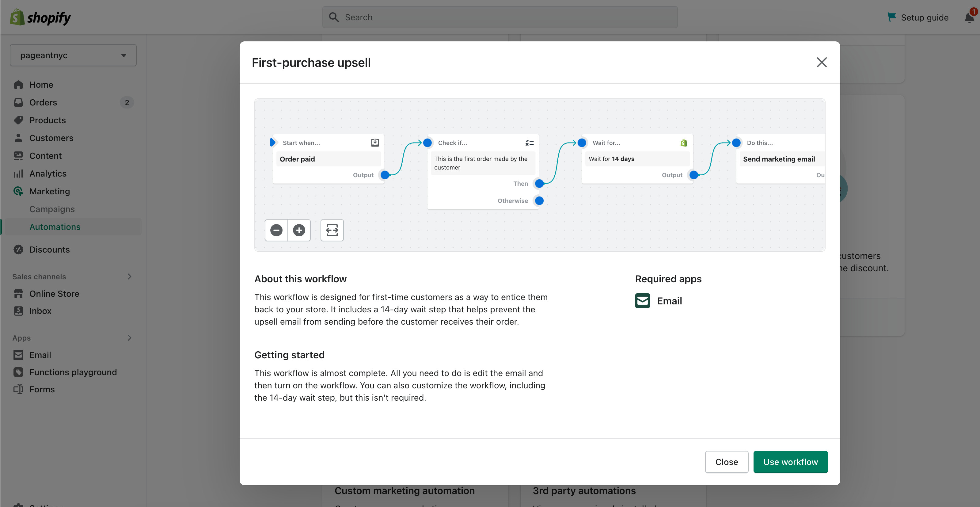
Task: Open Automations in the sidebar
Action: 55,227
